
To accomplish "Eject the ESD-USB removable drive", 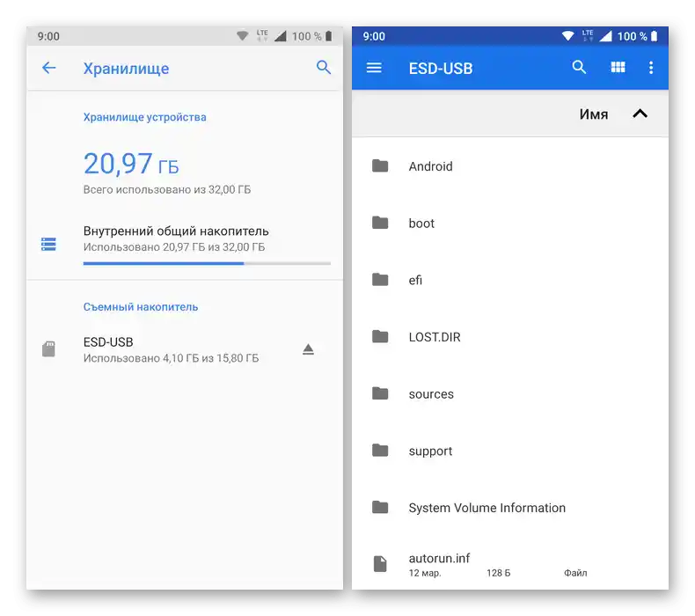I will tap(308, 349).
